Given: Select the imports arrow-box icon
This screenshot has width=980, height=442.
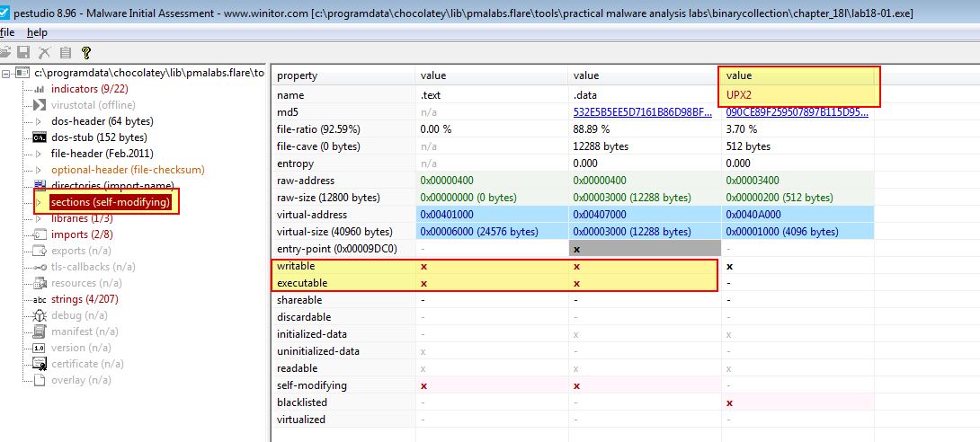Looking at the screenshot, I should pos(40,234).
